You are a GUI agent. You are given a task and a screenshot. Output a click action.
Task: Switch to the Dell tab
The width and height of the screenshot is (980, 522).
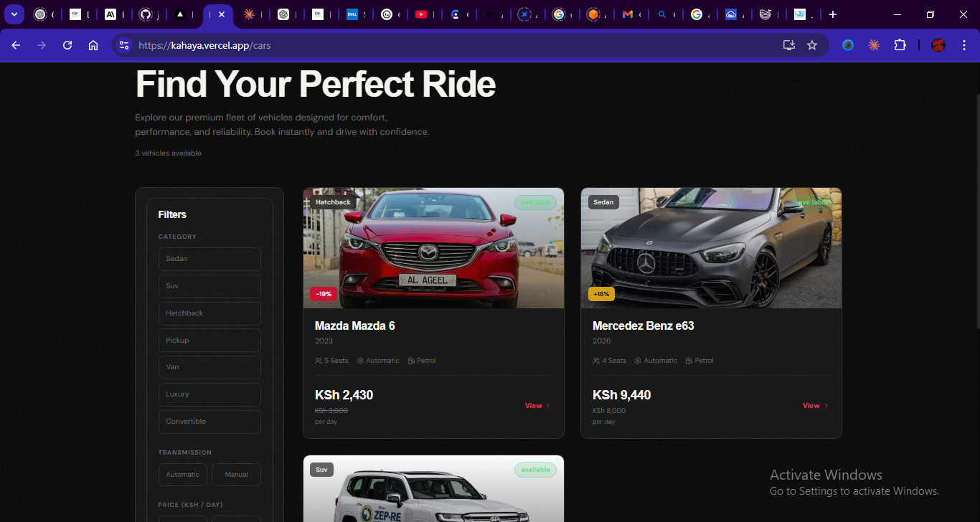coord(352,14)
